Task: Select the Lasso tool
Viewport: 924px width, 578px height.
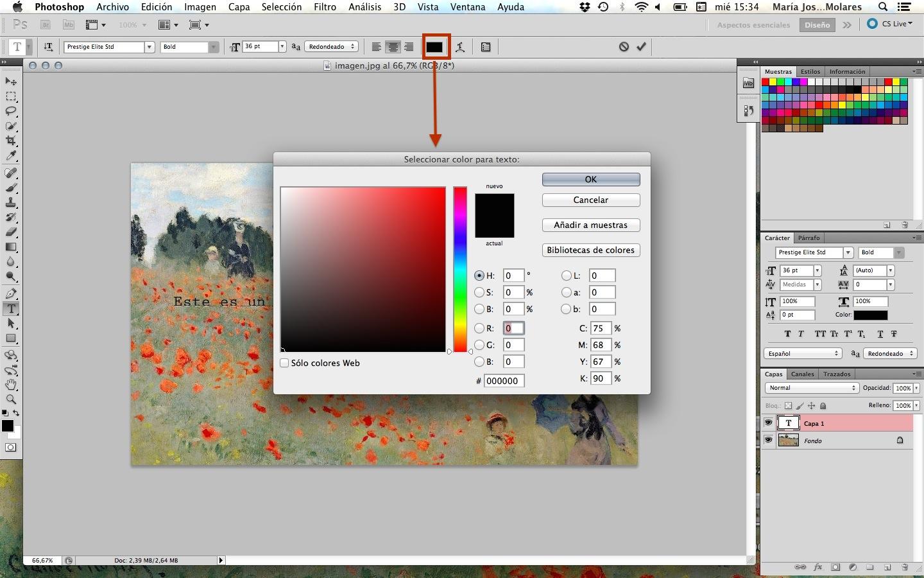Action: (11, 111)
